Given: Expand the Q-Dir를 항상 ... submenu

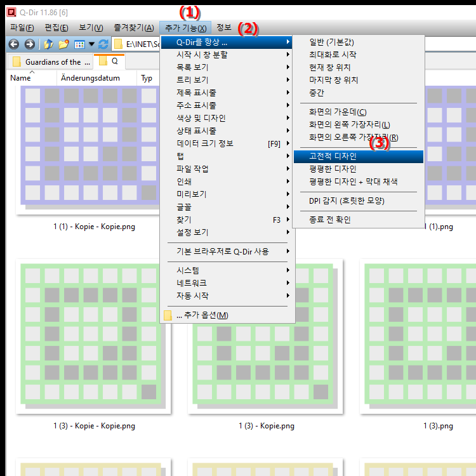Looking at the screenshot, I should click(227, 42).
